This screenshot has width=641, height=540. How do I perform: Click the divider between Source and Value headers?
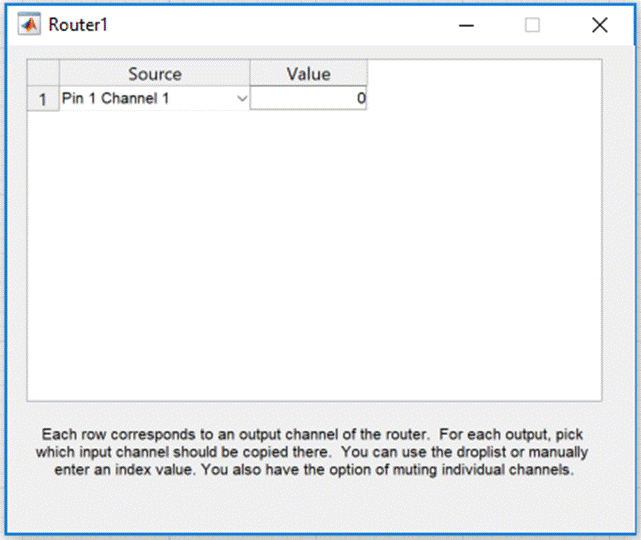point(250,74)
